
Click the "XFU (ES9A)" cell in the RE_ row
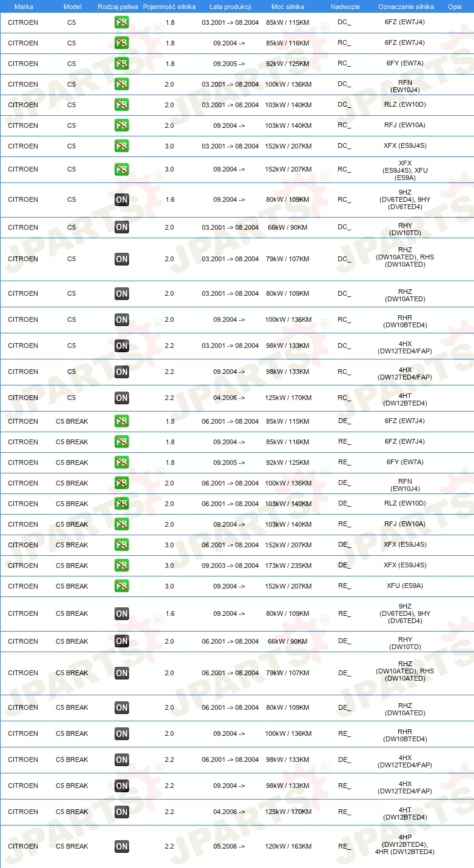point(405,586)
